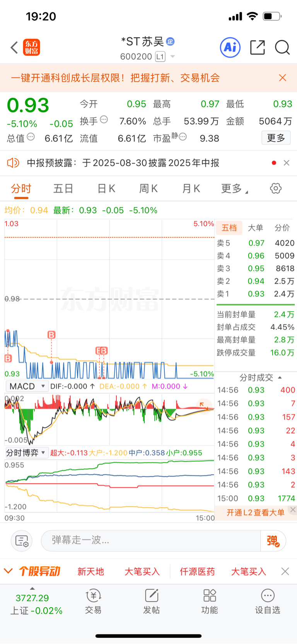Open the 仟源医药 stock alert
The height and width of the screenshot is (644, 297).
tap(197, 572)
